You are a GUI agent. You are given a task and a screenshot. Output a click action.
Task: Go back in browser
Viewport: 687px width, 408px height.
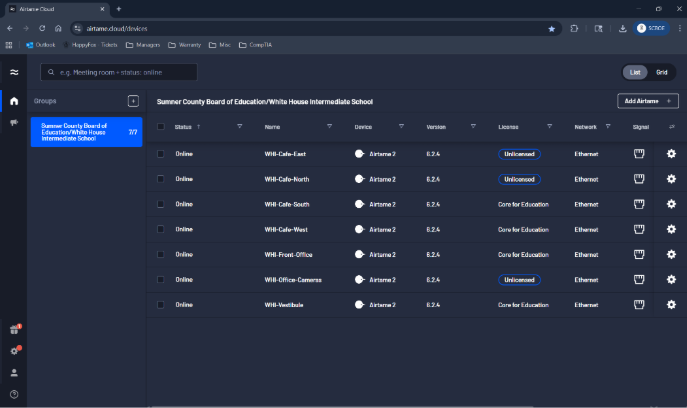point(10,28)
